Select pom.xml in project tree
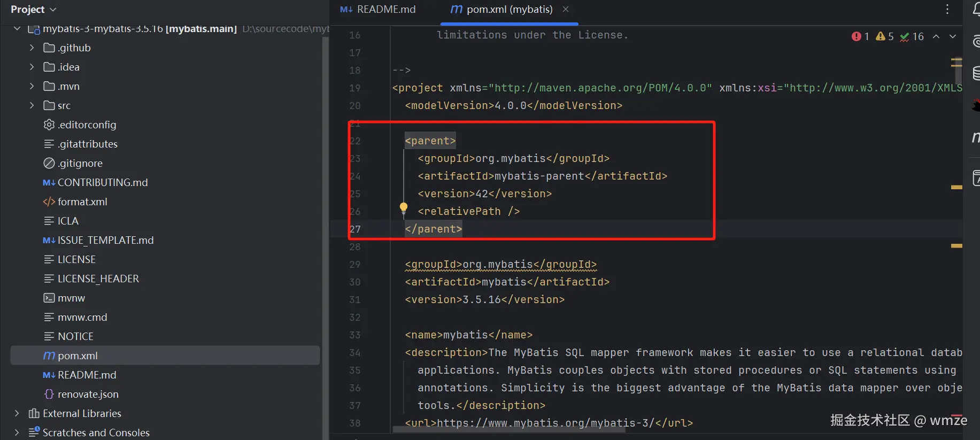980x440 pixels. tap(165, 356)
